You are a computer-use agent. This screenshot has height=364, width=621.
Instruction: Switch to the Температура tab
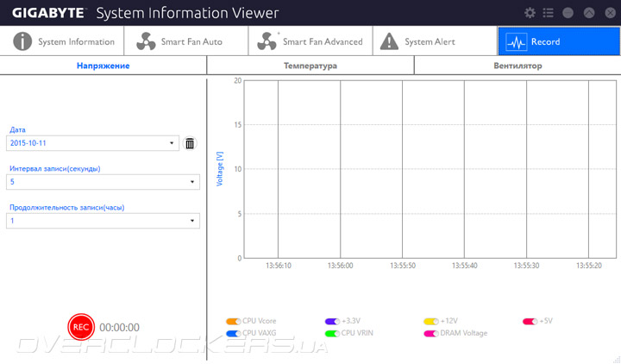(310, 66)
